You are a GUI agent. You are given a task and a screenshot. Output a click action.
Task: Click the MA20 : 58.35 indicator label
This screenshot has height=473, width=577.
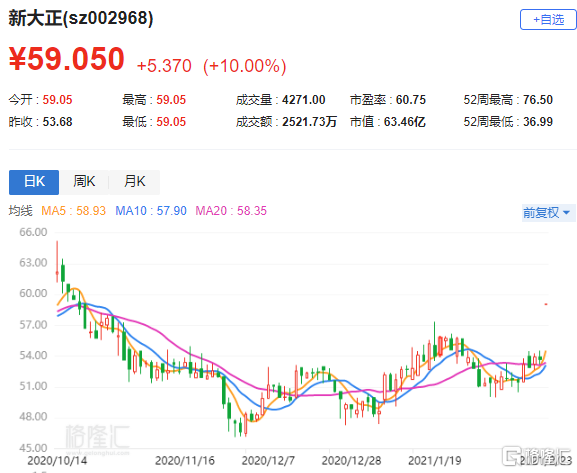pos(231,211)
